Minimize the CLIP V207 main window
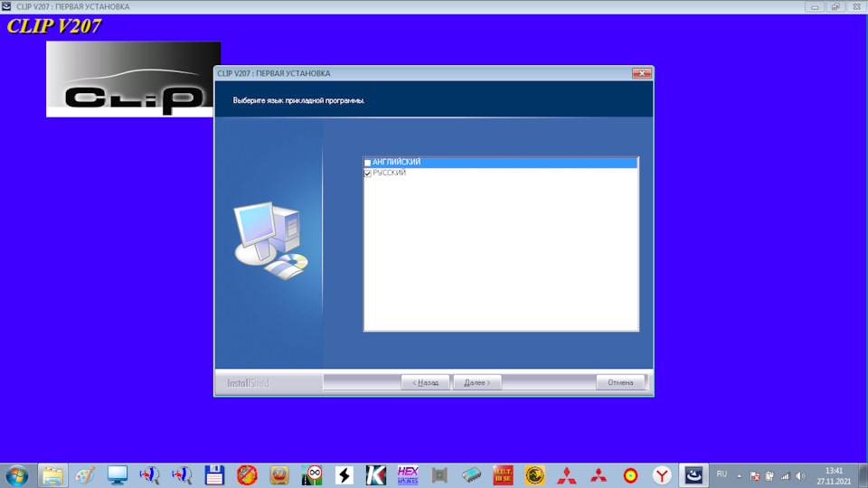868x488 pixels. (x=815, y=6)
